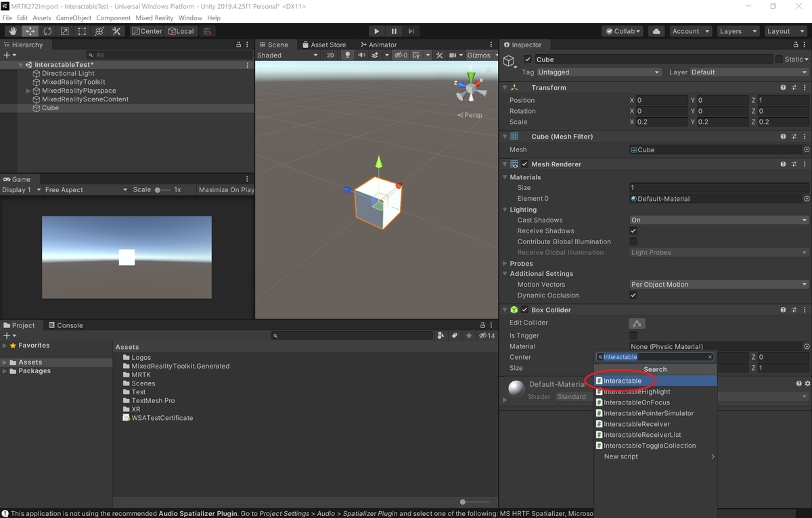The height and width of the screenshot is (518, 812).
Task: Click Maximize On Play button
Action: pos(226,190)
